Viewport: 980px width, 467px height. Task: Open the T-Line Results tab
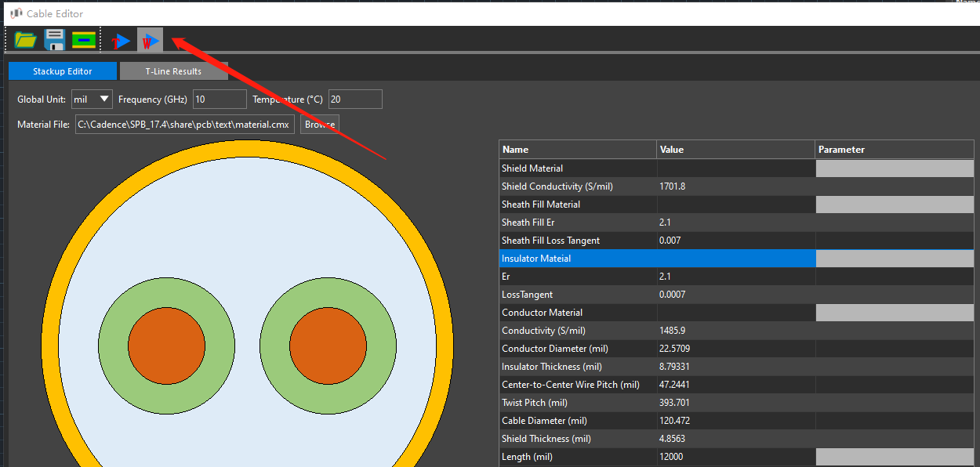pyautogui.click(x=173, y=71)
